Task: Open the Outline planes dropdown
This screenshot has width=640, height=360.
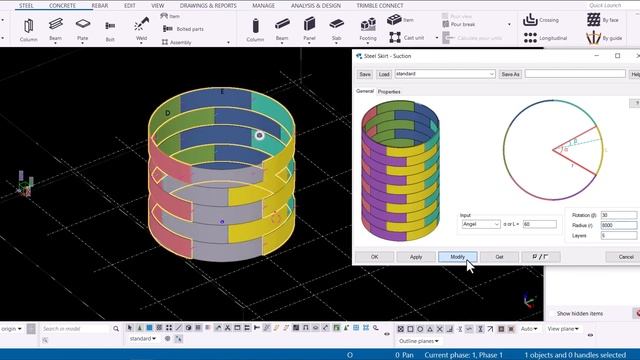Action: click(419, 341)
